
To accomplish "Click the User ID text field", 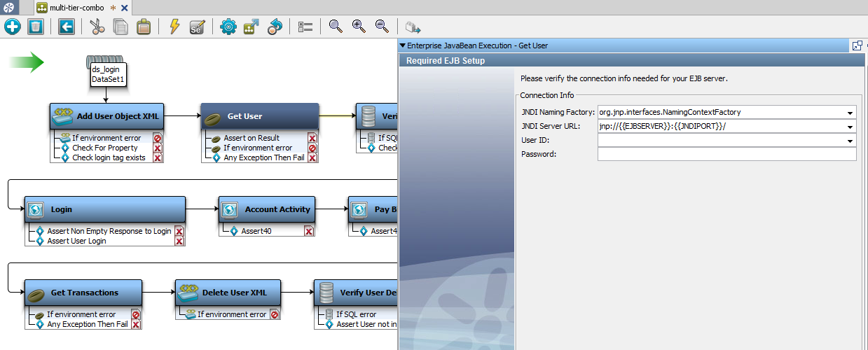I will 721,141.
